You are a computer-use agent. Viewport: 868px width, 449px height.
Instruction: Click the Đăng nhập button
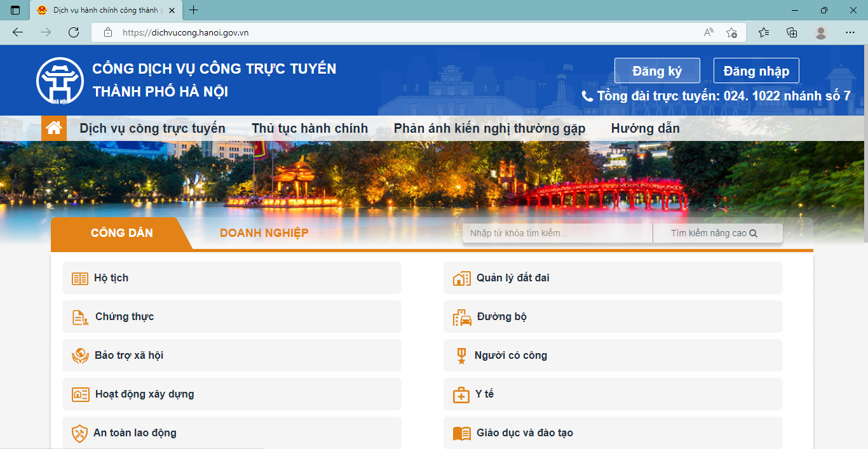tap(756, 70)
